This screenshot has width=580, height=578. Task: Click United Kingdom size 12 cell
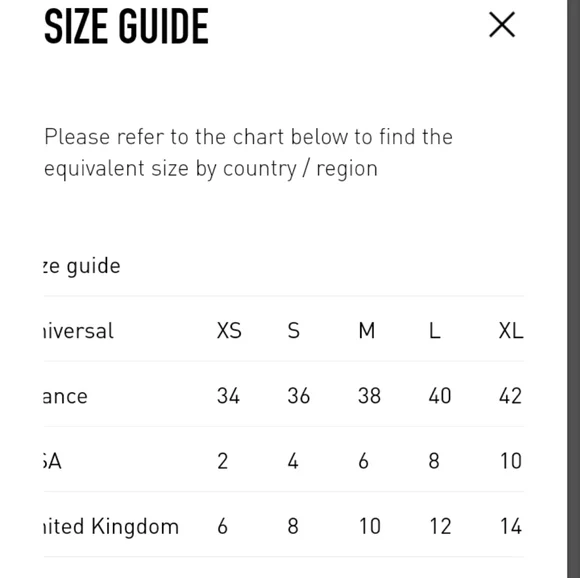point(440,526)
